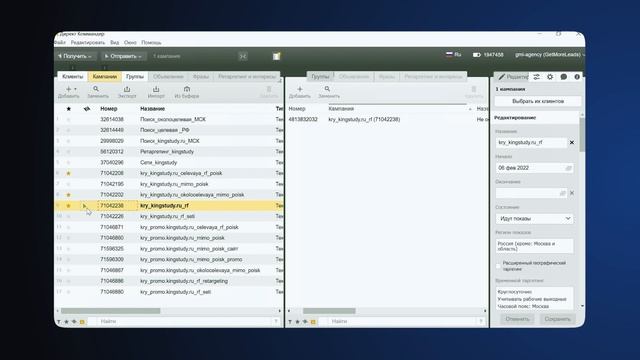
Task: Toggle star for campaign 32614038
Action: (x=69, y=120)
